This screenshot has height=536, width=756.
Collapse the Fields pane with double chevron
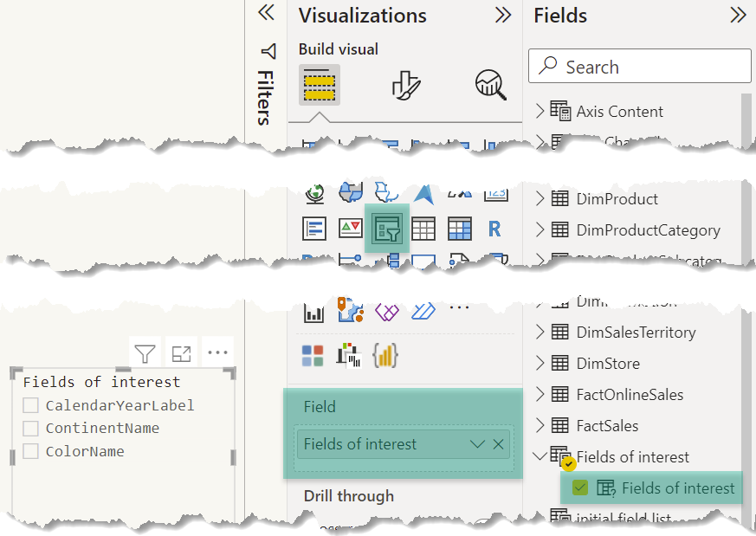[738, 15]
